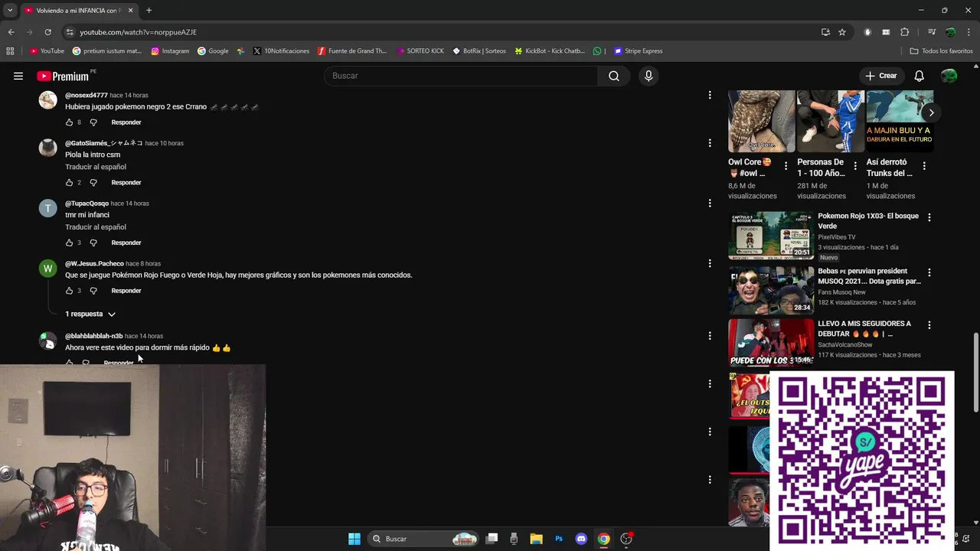
Task: Open Chrome extensions puzzle icon
Action: coord(905,32)
